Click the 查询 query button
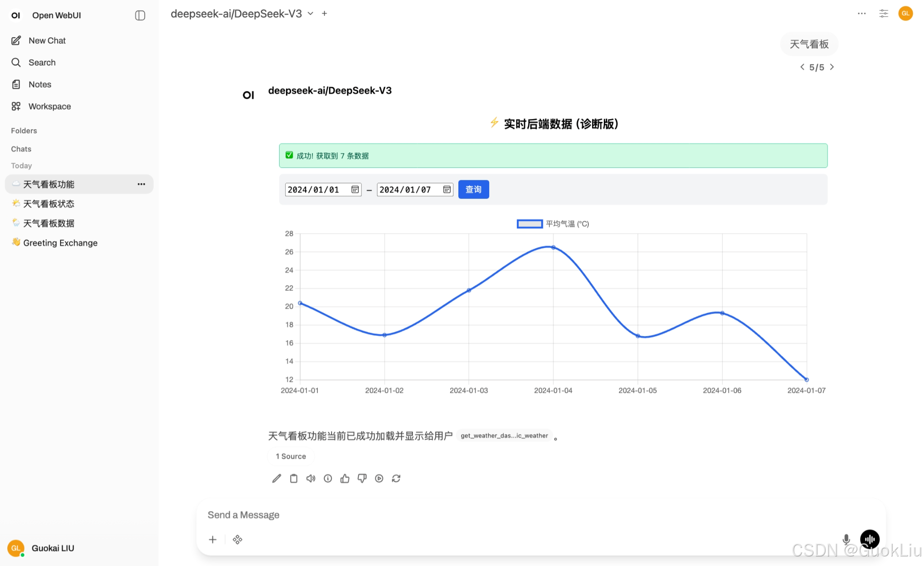The image size is (924, 566). pos(473,190)
